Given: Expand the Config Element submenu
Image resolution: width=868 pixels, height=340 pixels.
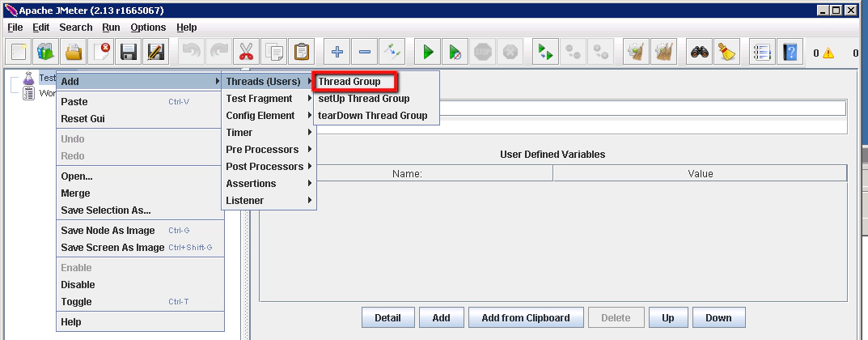Looking at the screenshot, I should tap(269, 116).
